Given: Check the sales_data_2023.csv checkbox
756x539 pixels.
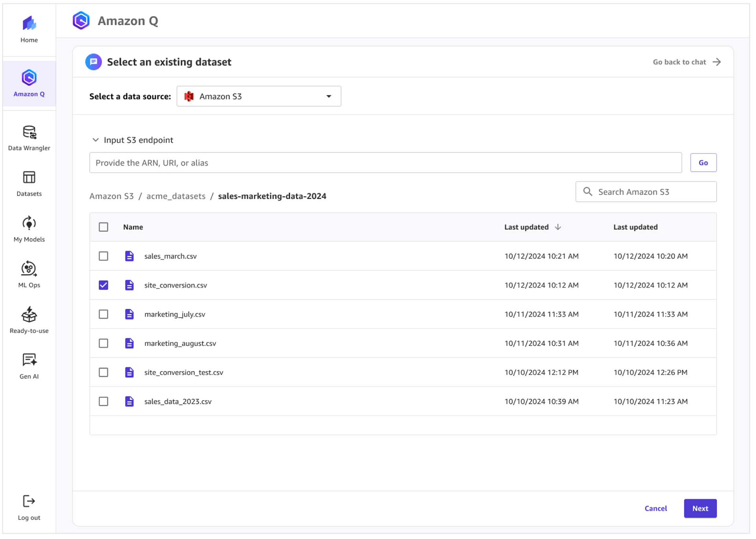Looking at the screenshot, I should [x=104, y=402].
